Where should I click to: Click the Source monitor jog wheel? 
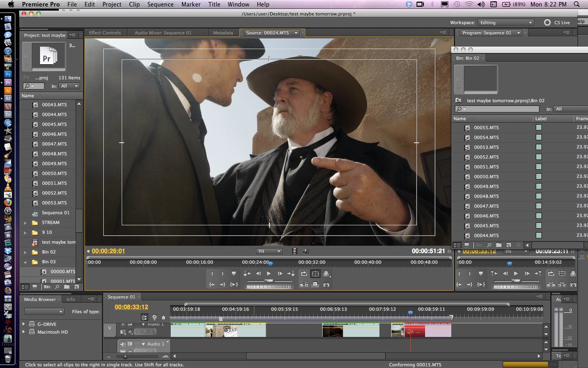[269, 287]
